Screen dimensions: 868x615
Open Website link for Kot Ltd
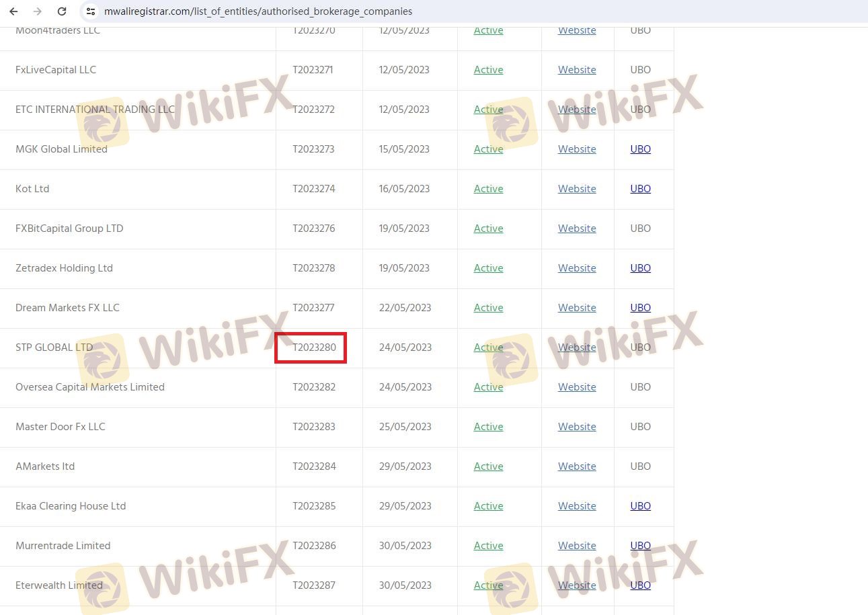coord(577,189)
